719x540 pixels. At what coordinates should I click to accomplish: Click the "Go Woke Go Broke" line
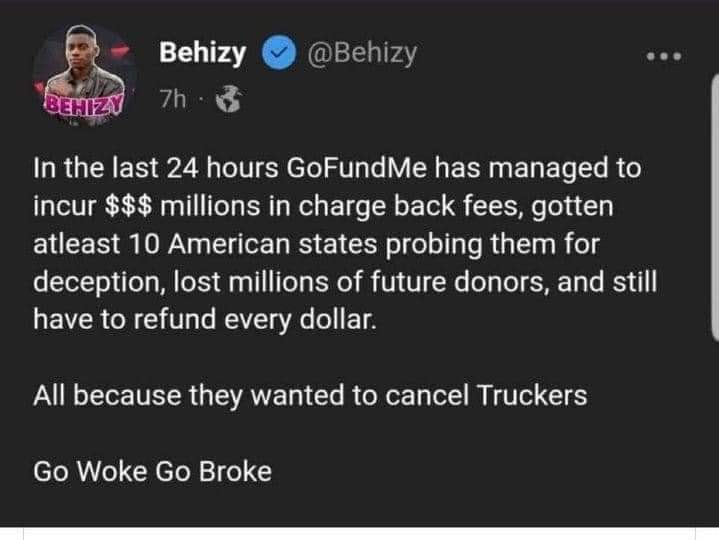(x=153, y=471)
